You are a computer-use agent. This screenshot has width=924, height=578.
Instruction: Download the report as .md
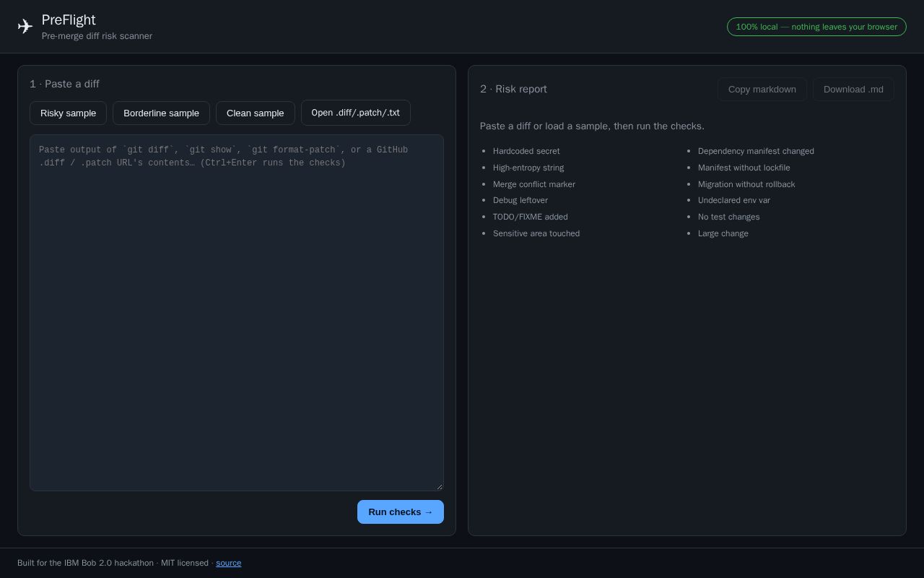pos(853,89)
